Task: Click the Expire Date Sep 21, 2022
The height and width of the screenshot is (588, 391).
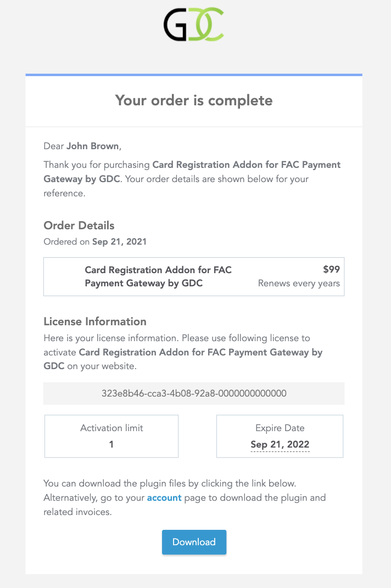Action: click(x=280, y=445)
